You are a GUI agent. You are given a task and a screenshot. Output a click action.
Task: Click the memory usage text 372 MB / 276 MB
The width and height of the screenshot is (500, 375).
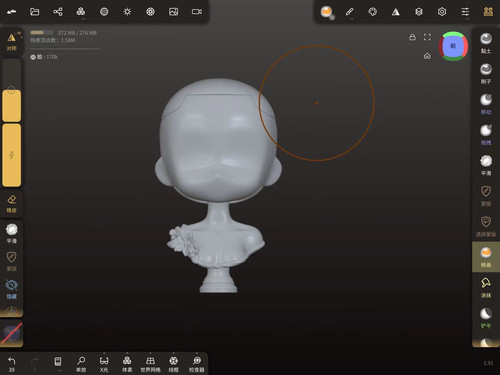(x=77, y=33)
